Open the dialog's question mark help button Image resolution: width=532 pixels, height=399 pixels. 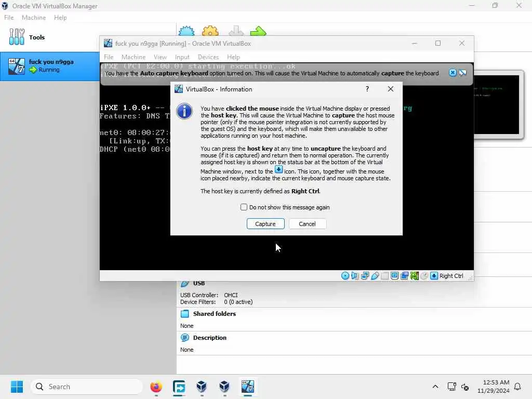click(x=367, y=89)
